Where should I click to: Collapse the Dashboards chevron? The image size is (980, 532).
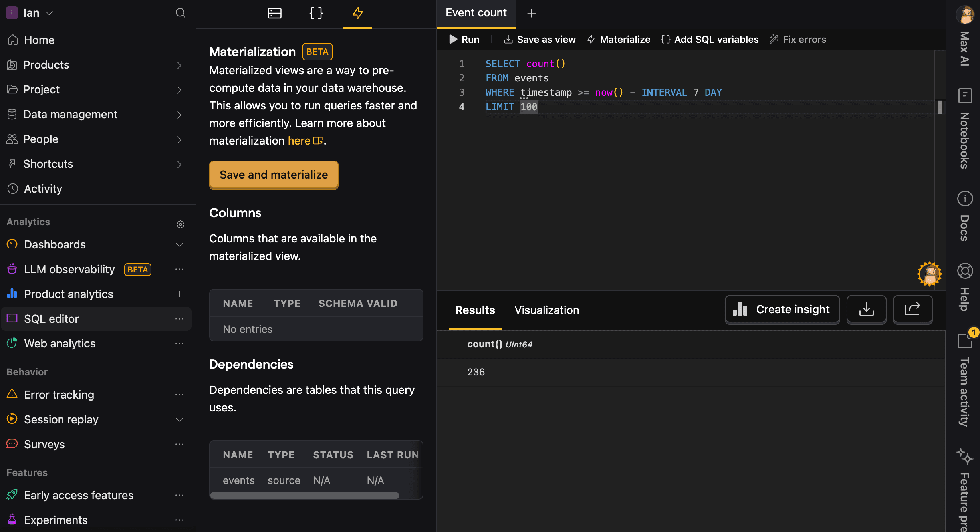179,244
